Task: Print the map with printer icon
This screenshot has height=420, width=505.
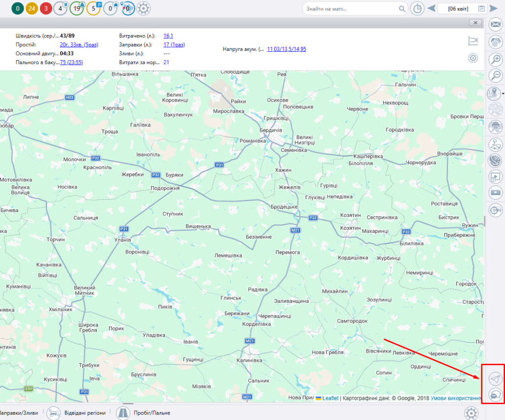Action: coord(495,127)
